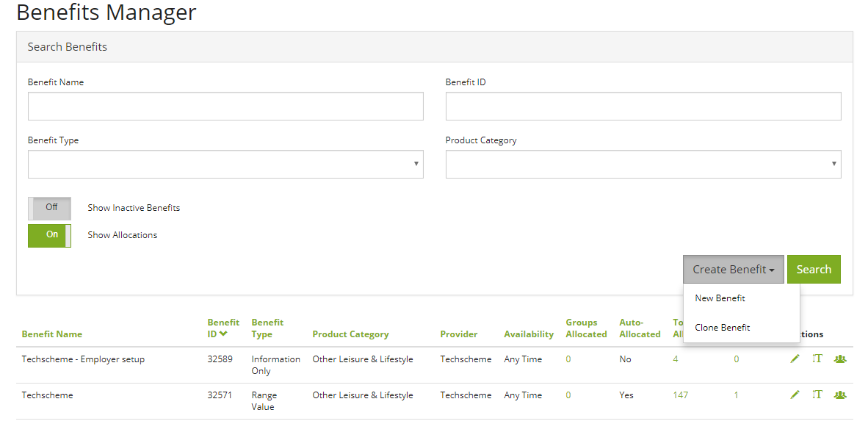Turn off the Show Allocations switch
This screenshot has height=421, width=868.
(x=49, y=235)
